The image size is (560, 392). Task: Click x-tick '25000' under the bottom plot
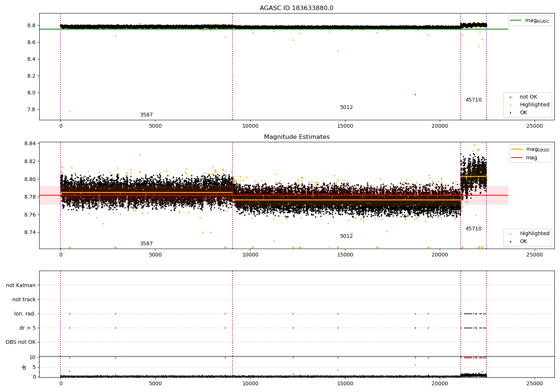click(x=535, y=383)
